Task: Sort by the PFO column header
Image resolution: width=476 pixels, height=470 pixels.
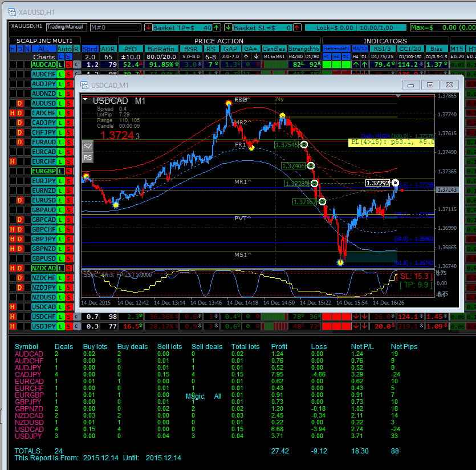Action: [131, 49]
